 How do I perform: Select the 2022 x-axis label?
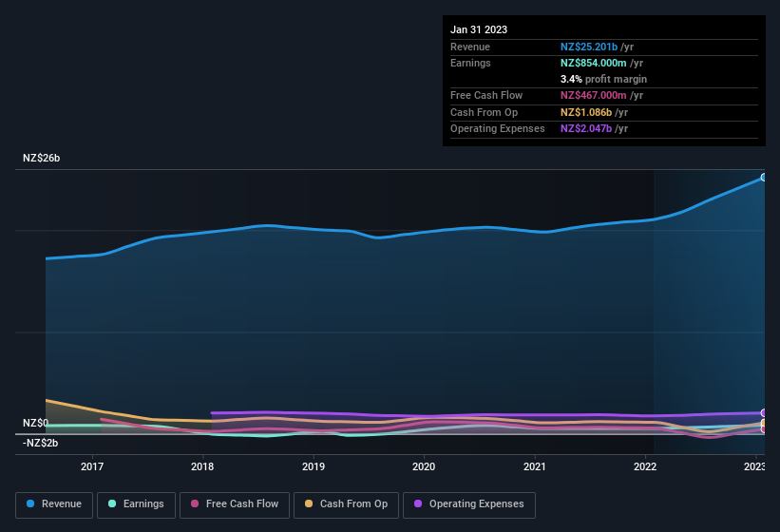[645, 466]
